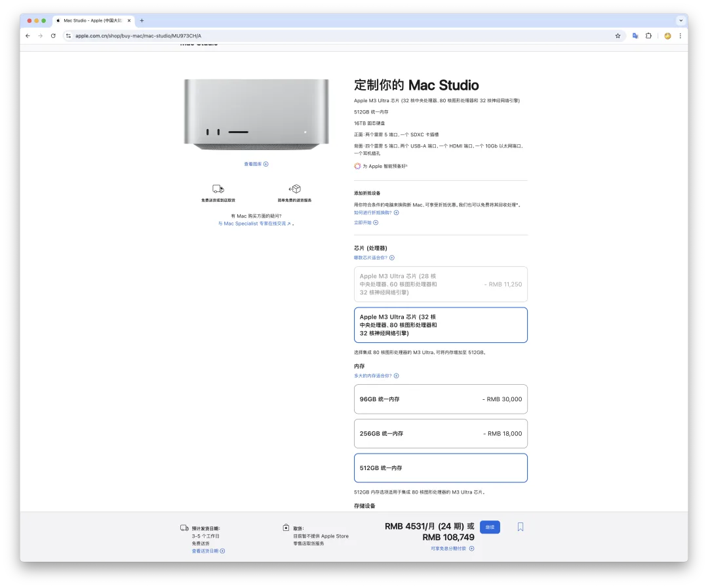
Task: Open site information icon in address bar
Action: [68, 35]
